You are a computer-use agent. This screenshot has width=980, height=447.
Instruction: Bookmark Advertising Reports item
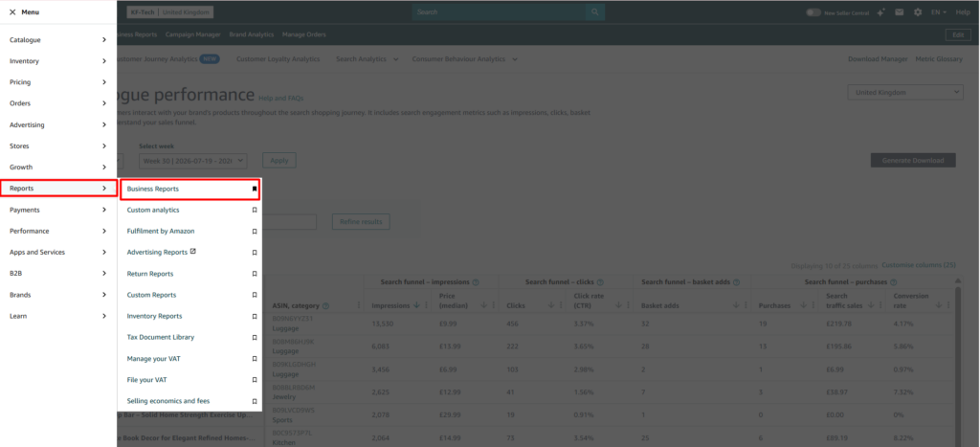tap(255, 253)
